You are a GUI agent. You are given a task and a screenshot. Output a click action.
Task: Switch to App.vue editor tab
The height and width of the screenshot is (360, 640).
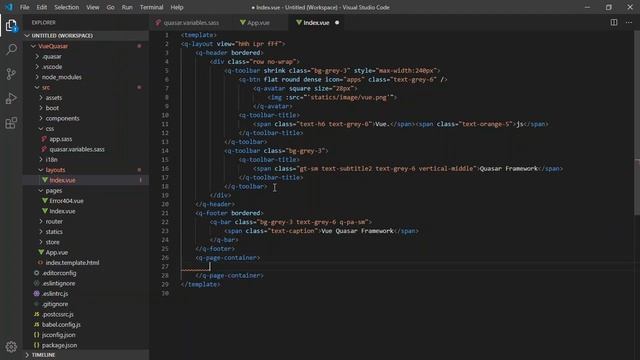click(x=258, y=22)
